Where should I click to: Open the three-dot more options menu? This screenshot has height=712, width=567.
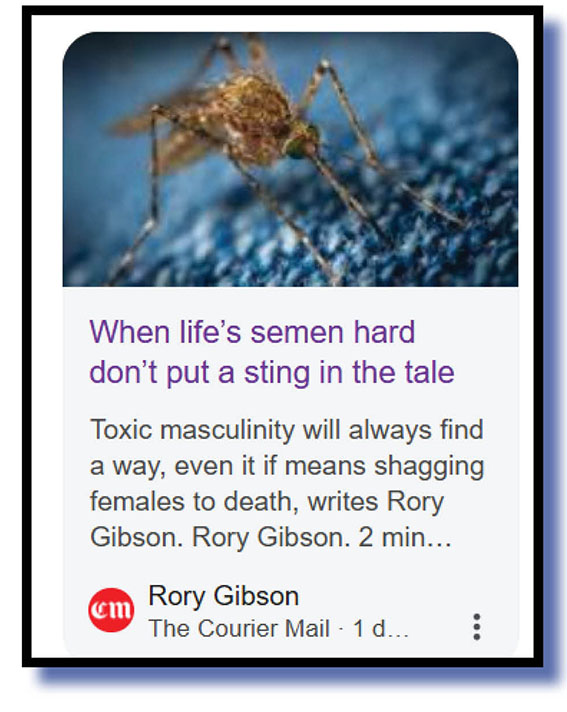(x=476, y=627)
